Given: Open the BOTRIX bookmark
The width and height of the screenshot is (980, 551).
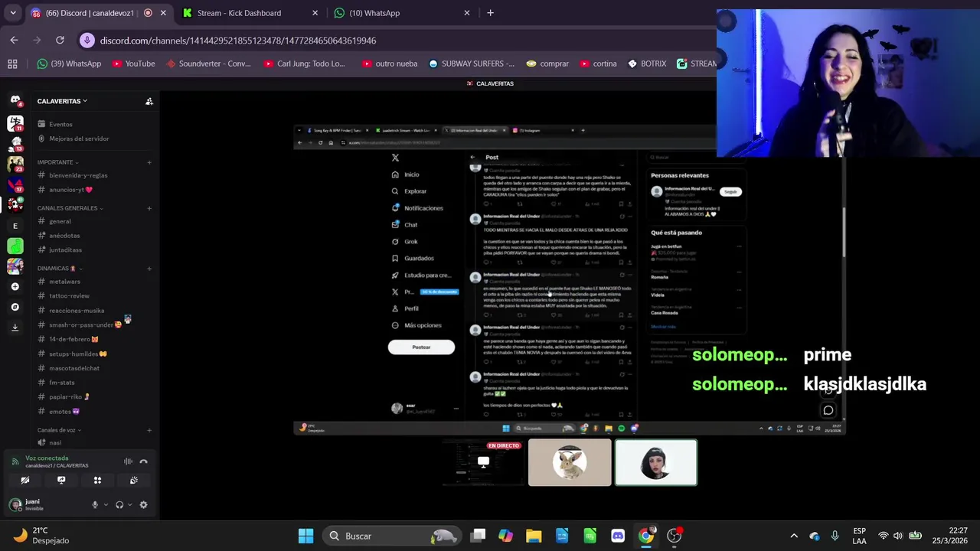Looking at the screenshot, I should 646,64.
